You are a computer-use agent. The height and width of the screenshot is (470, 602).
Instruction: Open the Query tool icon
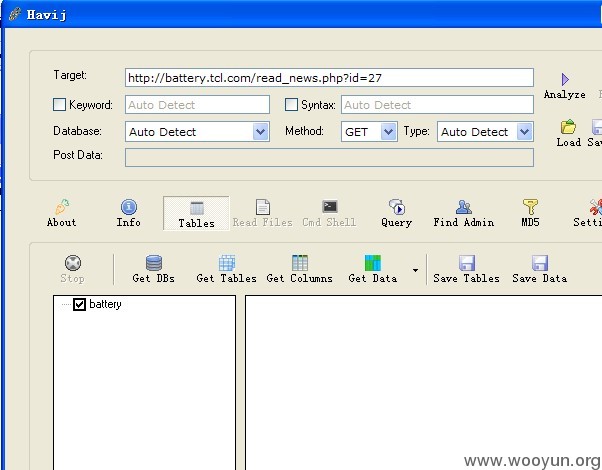pos(397,207)
